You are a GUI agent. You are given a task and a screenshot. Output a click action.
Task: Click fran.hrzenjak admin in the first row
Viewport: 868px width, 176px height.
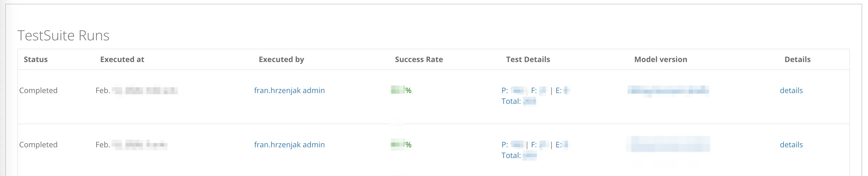click(290, 90)
